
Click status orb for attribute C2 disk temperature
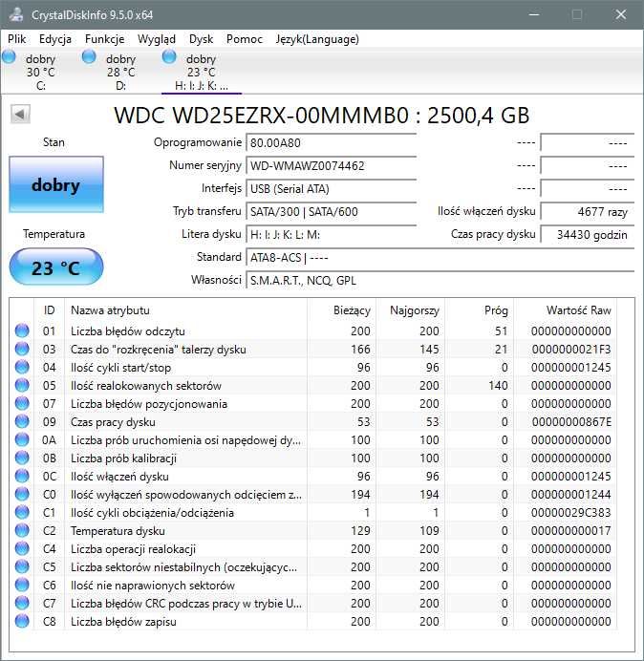click(22, 530)
